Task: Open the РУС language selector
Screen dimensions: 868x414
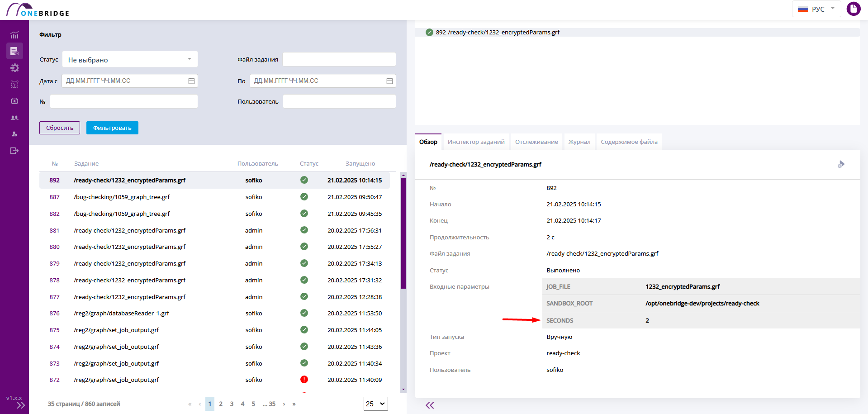Action: pyautogui.click(x=816, y=9)
